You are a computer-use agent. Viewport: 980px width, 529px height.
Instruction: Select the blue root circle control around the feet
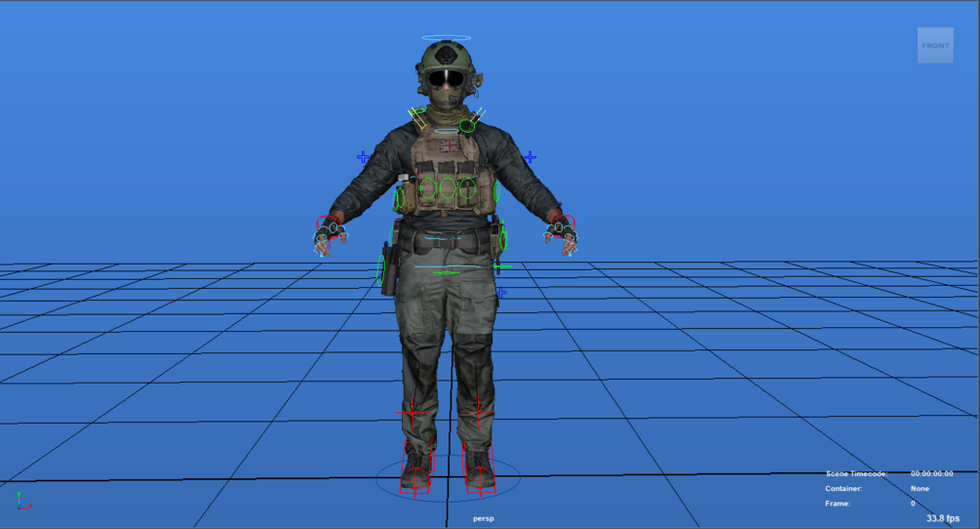(x=449, y=478)
